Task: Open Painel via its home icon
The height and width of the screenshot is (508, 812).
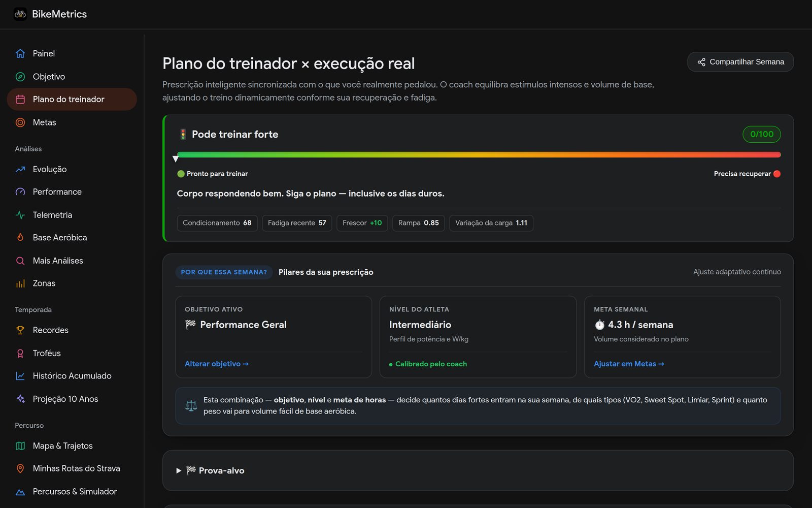Action: (x=20, y=53)
